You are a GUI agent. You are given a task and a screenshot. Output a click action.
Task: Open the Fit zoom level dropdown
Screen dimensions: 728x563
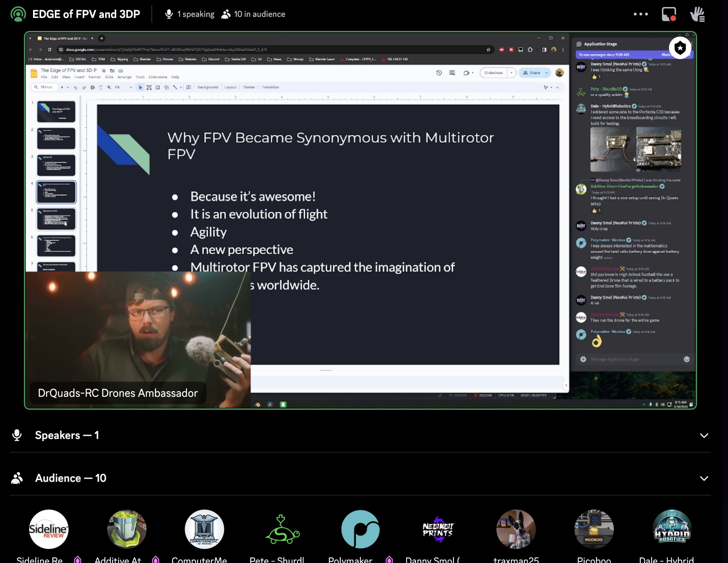(x=124, y=88)
